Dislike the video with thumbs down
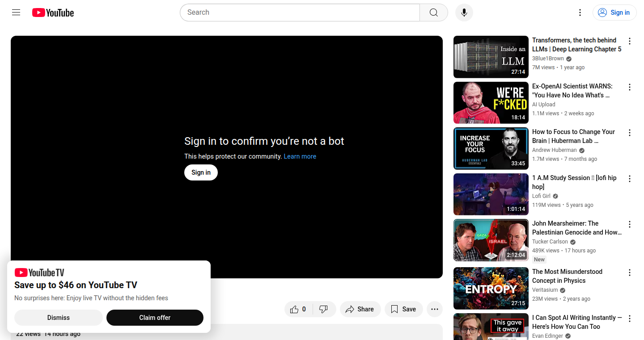The width and height of the screenshot is (644, 340). pos(324,309)
